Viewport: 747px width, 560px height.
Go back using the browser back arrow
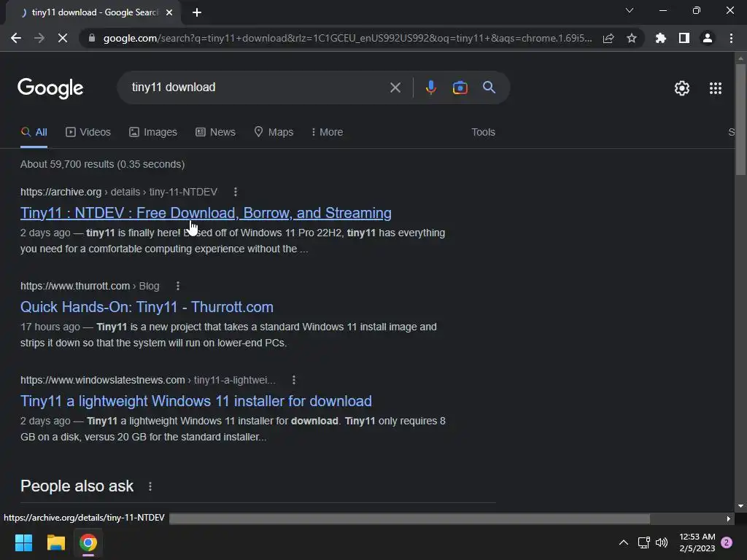pos(16,38)
